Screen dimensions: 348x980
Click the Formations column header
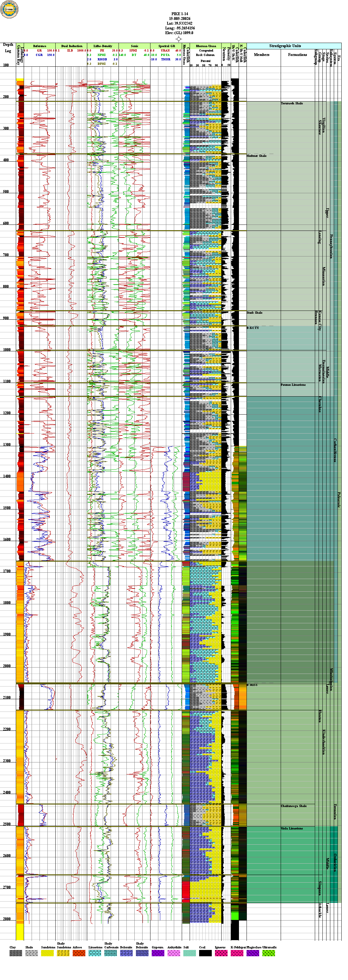click(297, 55)
